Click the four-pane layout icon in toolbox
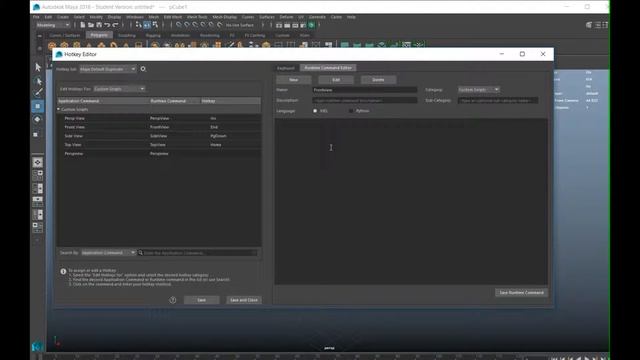Viewport: 640px width, 360px height. pyautogui.click(x=38, y=176)
